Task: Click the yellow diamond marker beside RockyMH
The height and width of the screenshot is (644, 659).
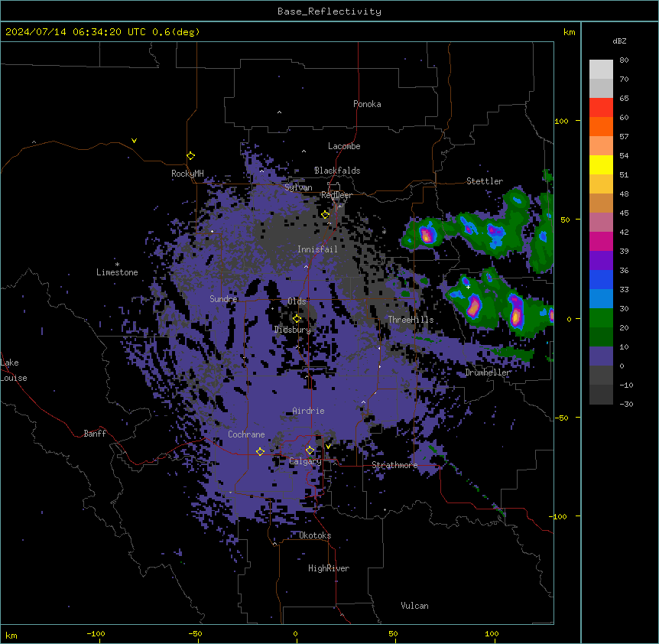Action: (191, 156)
